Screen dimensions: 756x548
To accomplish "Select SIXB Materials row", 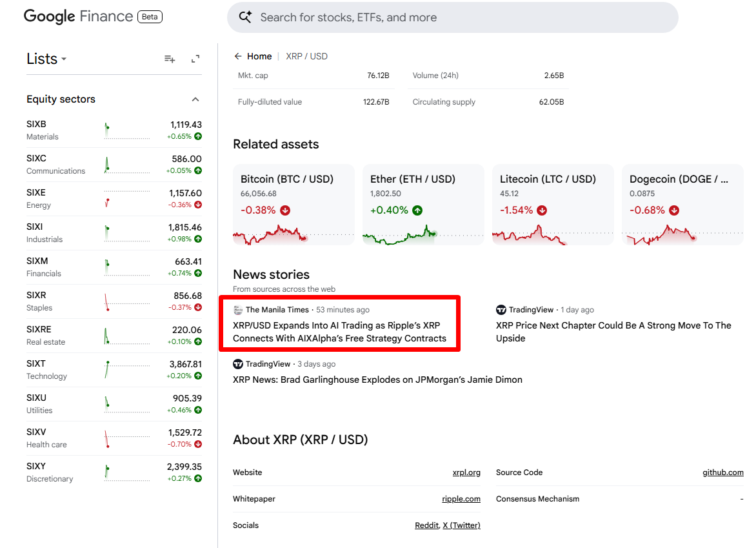I will click(x=114, y=130).
